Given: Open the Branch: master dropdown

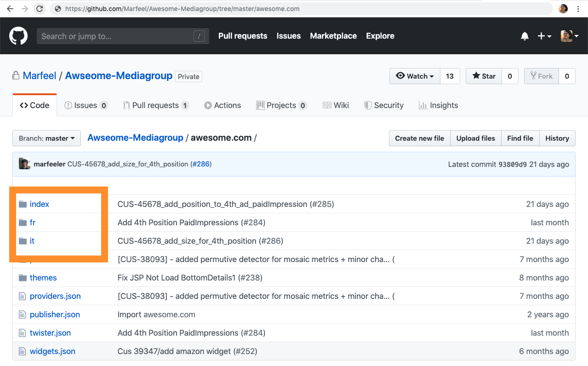Looking at the screenshot, I should (x=46, y=138).
